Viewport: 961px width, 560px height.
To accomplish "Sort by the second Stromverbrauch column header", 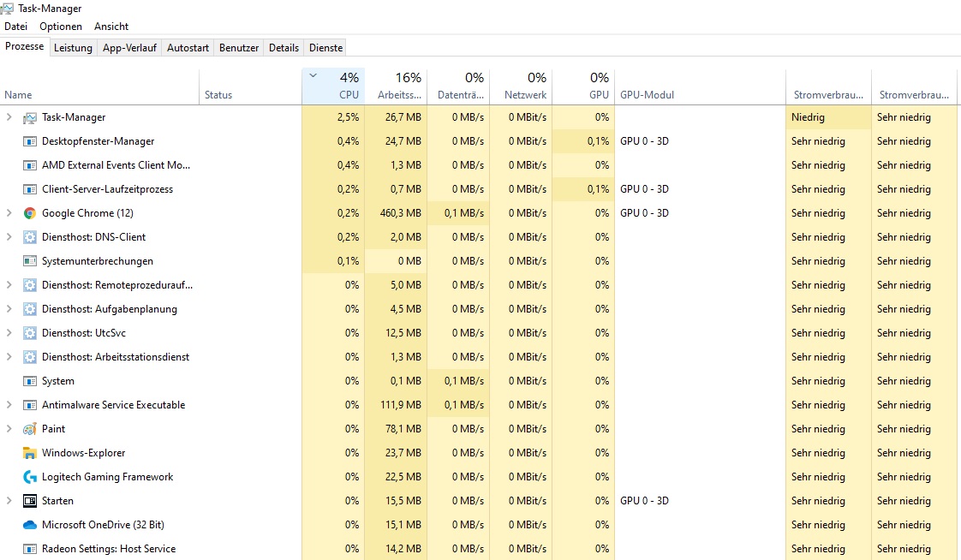I will (914, 86).
